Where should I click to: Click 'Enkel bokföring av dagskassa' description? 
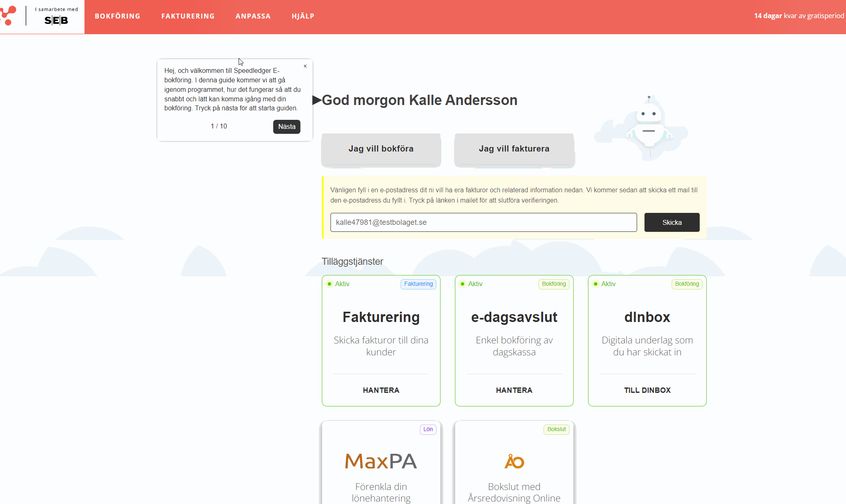pos(514,346)
